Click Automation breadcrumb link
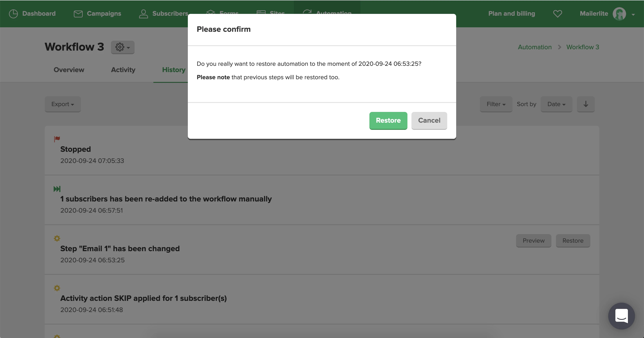Image resolution: width=644 pixels, height=338 pixels. point(534,47)
